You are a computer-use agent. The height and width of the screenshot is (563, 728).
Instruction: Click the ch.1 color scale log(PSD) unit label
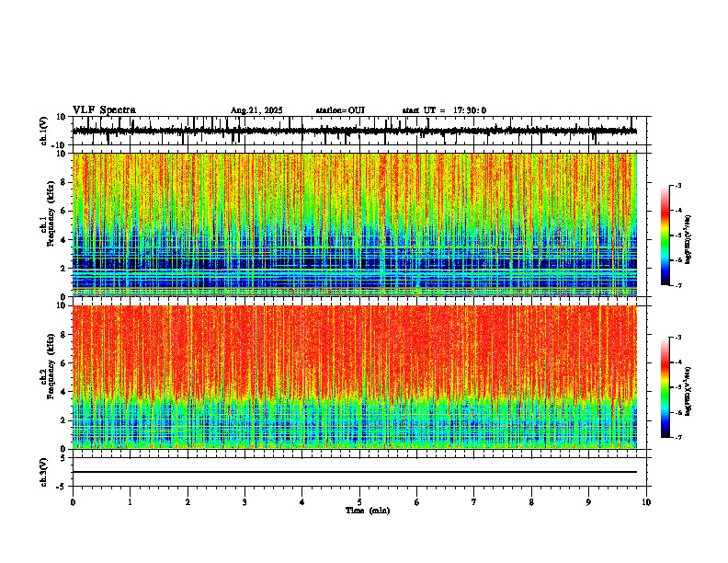(x=688, y=240)
